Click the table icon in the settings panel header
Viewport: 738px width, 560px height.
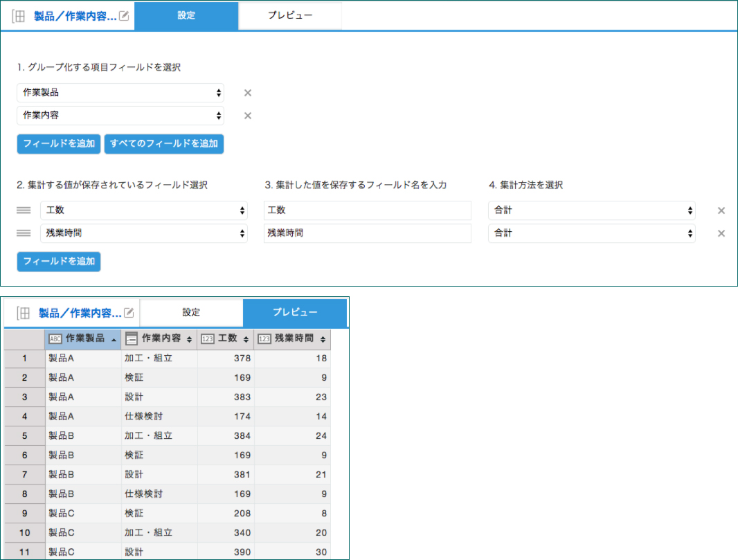19,16
